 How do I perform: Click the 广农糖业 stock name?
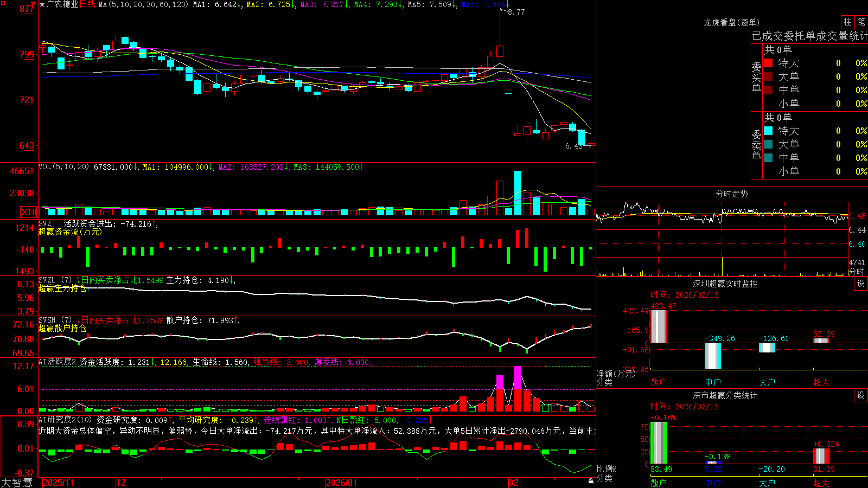62,4
